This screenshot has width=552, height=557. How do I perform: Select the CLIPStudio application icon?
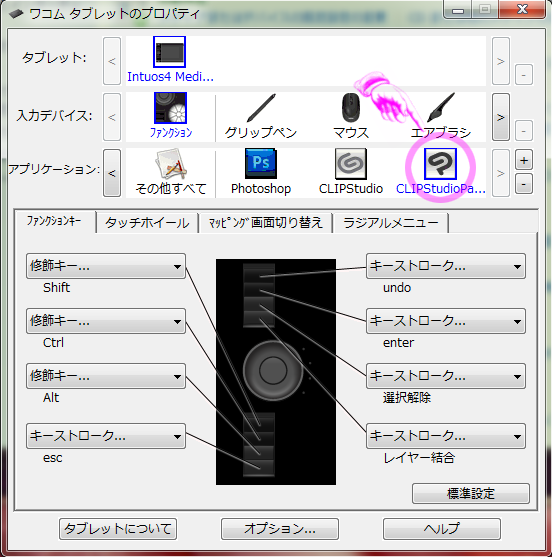351,164
